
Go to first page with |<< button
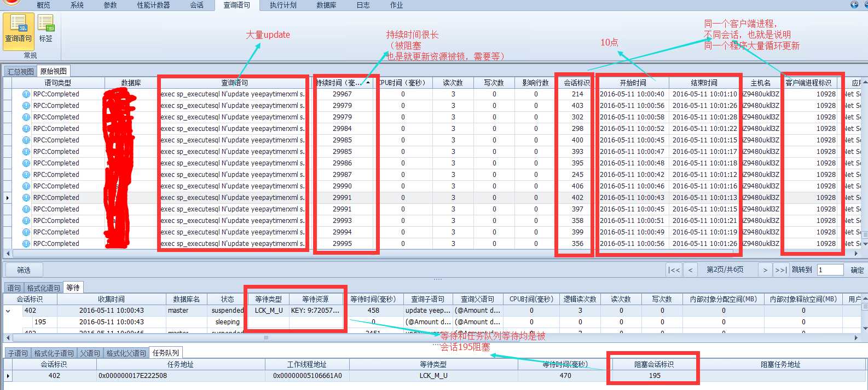pos(674,270)
